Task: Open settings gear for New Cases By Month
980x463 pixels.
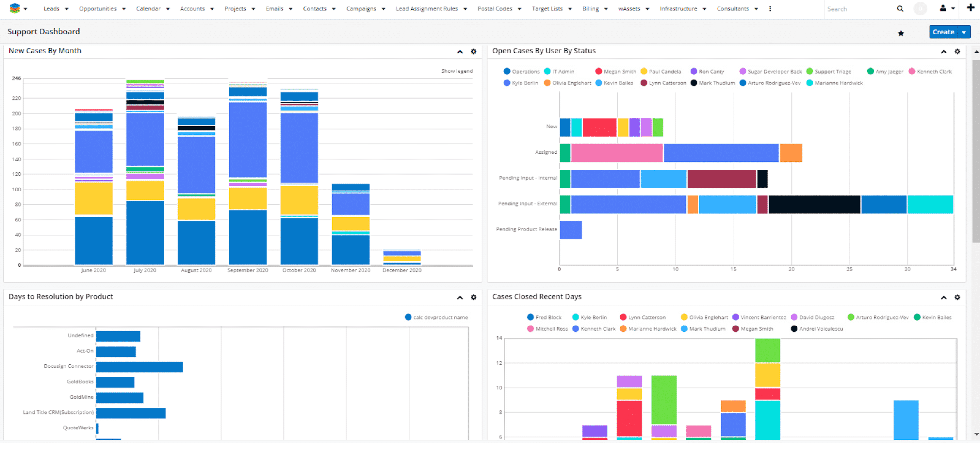Action: [473, 51]
